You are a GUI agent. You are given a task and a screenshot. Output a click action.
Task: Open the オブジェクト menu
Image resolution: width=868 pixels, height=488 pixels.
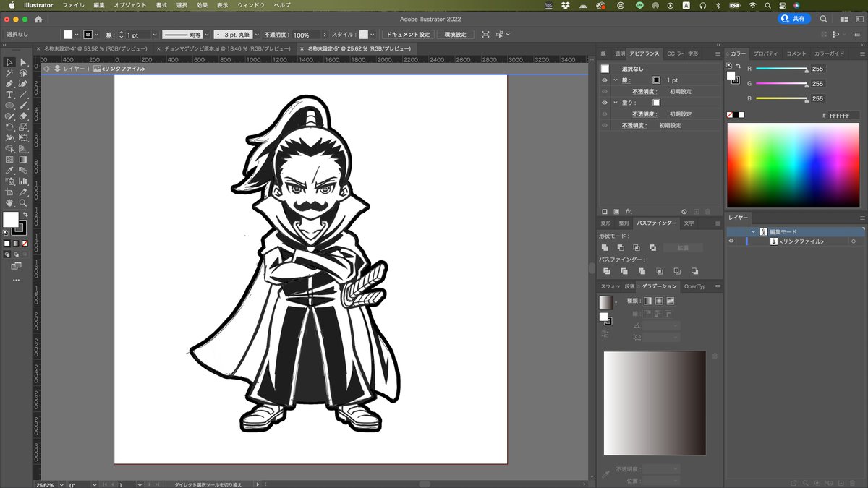tap(130, 5)
